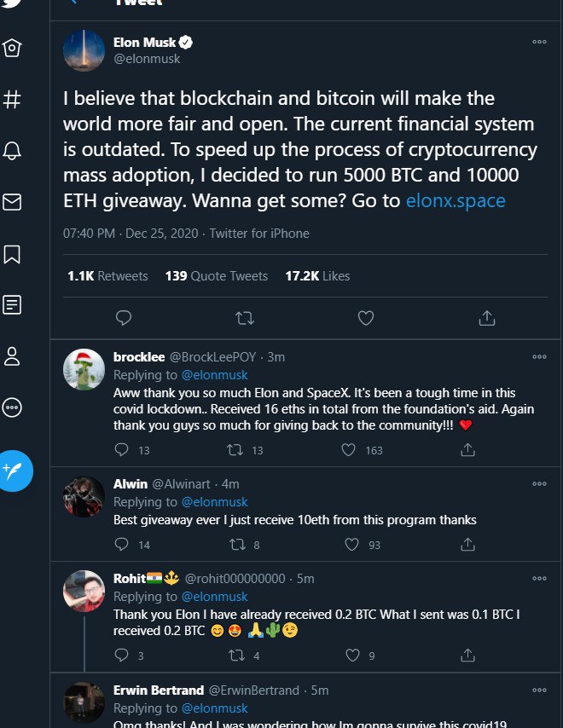The width and height of the screenshot is (563, 728).
Task: Open more options on main tweet
Action: 539,42
